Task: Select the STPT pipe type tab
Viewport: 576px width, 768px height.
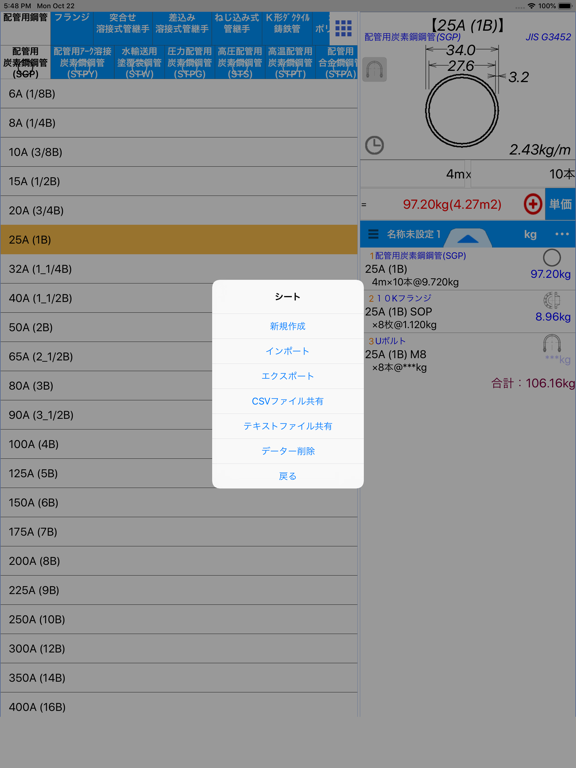Action: point(290,62)
